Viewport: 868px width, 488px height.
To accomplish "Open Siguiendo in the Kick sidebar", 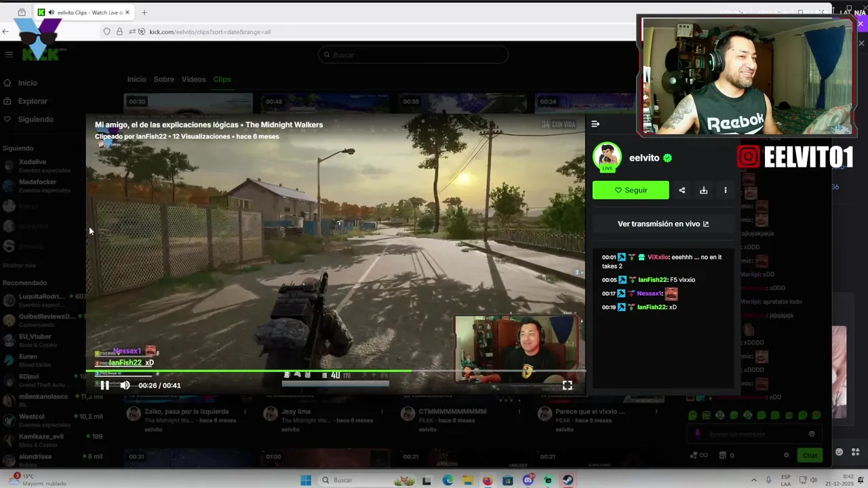I will tap(35, 119).
